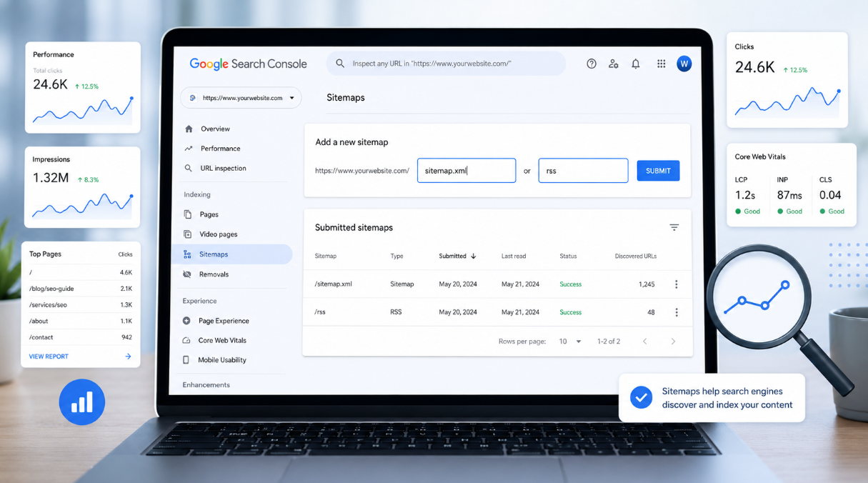Click the Sitemaps tree icon
868x483 pixels.
click(187, 254)
